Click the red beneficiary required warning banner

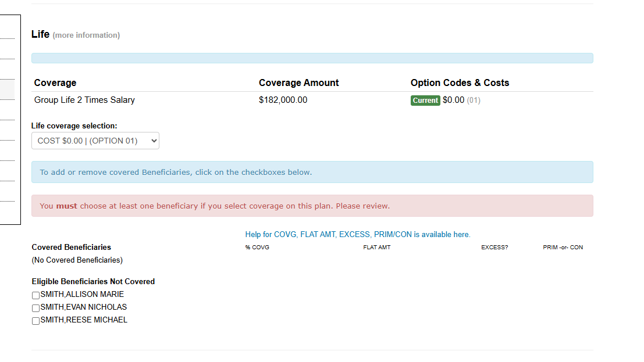pyautogui.click(x=312, y=206)
